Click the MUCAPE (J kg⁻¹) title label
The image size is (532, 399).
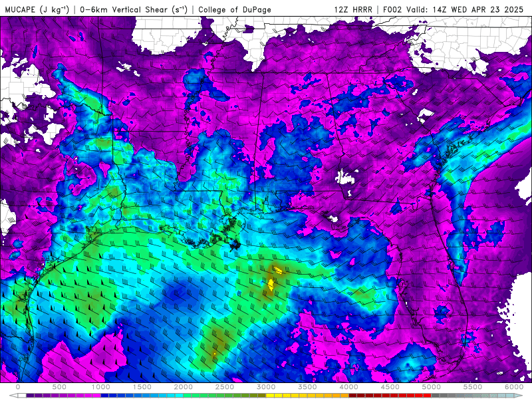37,9
